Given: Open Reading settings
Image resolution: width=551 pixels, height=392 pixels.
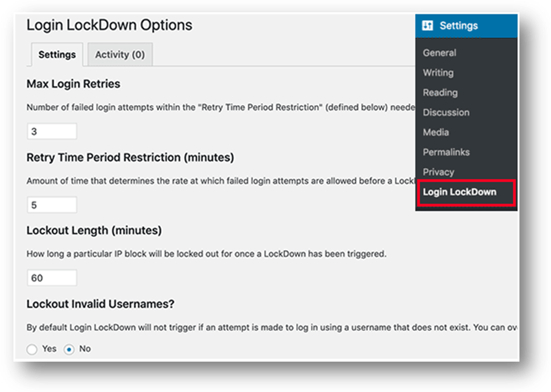Looking at the screenshot, I should point(440,92).
